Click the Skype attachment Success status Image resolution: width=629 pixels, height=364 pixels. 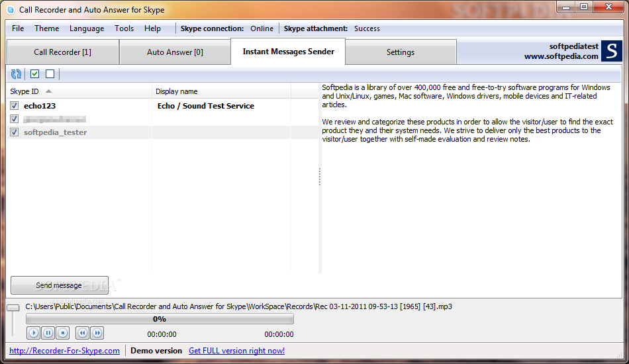pos(367,28)
